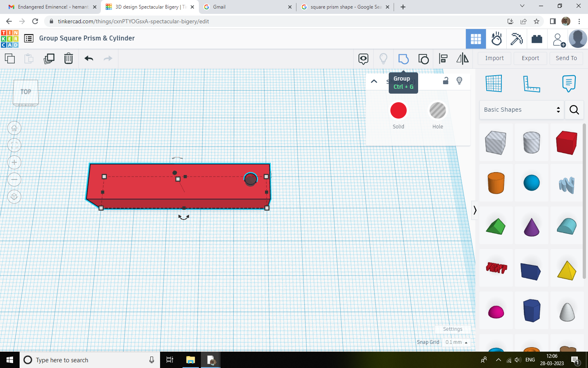The height and width of the screenshot is (368, 588).
Task: Open the Ruler tool in the sidebar
Action: [x=531, y=83]
